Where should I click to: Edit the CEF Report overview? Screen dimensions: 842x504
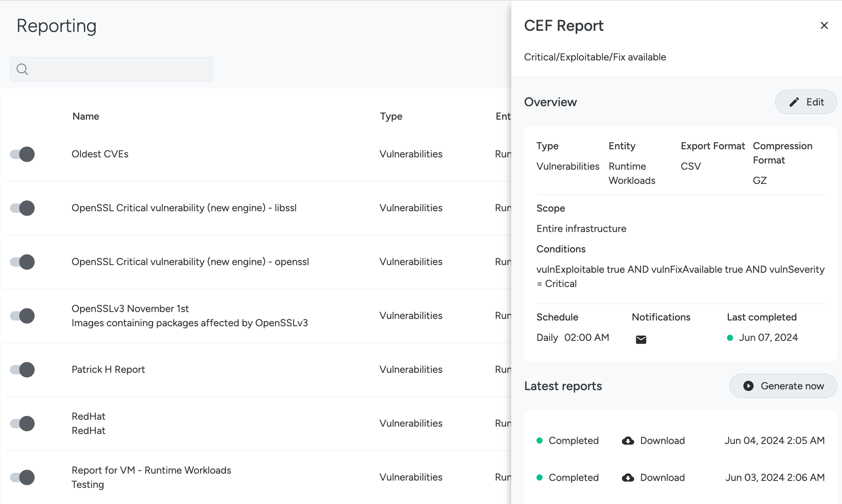[806, 102]
